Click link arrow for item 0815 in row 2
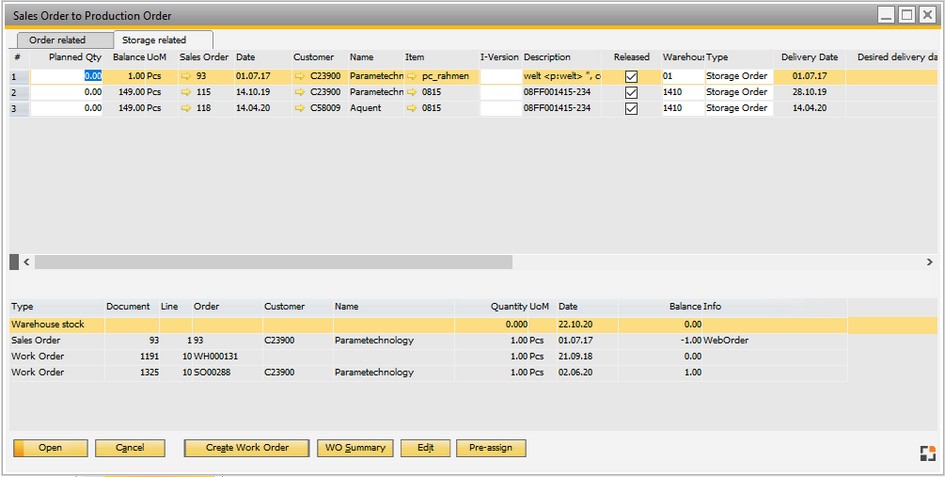This screenshot has height=477, width=945. pos(412,92)
